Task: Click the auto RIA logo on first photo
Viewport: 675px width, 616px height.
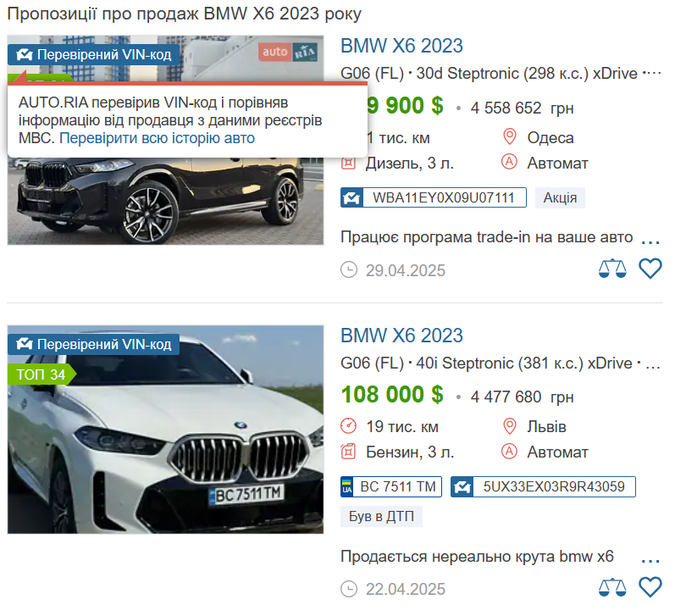Action: point(288,53)
